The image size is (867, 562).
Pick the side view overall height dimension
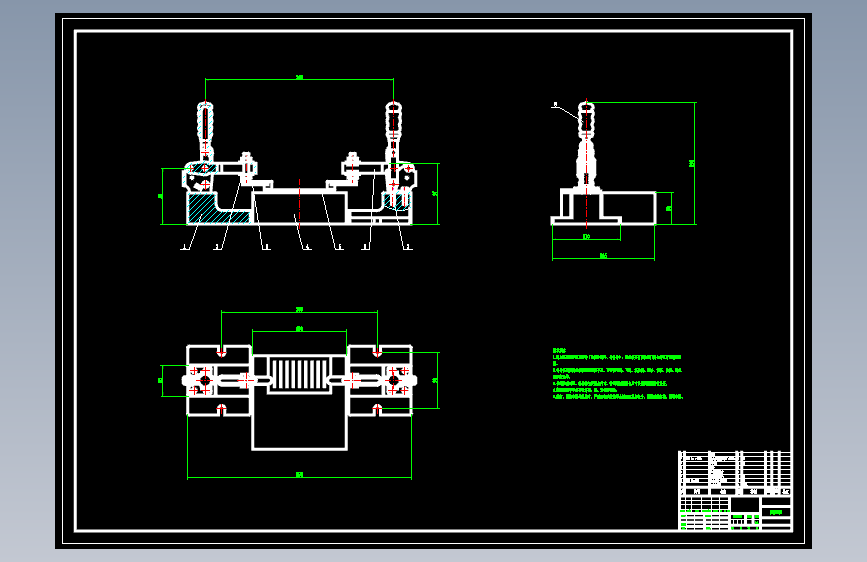click(694, 163)
